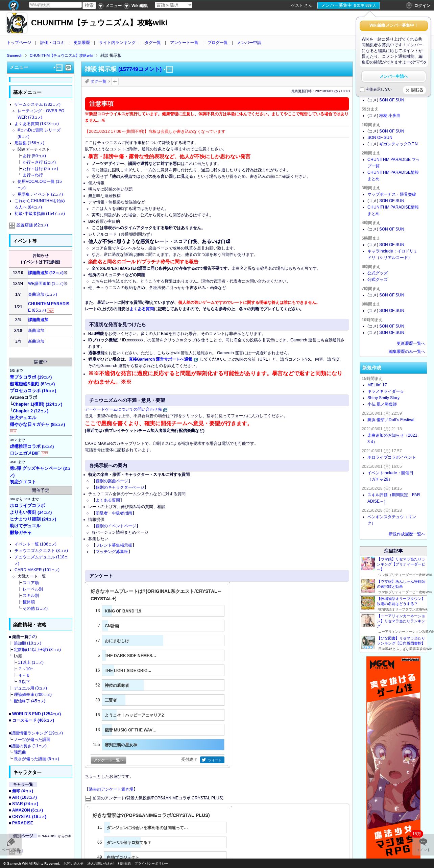Click the おにまむしけ poll result bar
The width and height of the screenshot is (434, 868).
click(163, 641)
